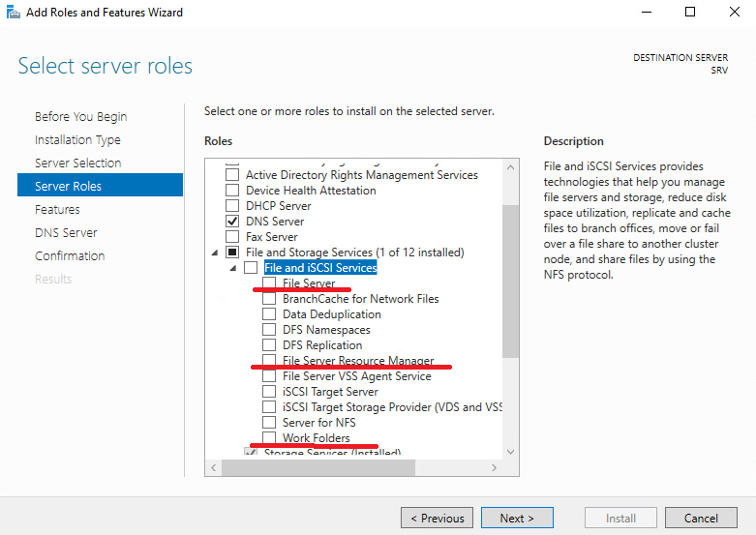Click the Previous button
The height and width of the screenshot is (535, 756).
(437, 518)
